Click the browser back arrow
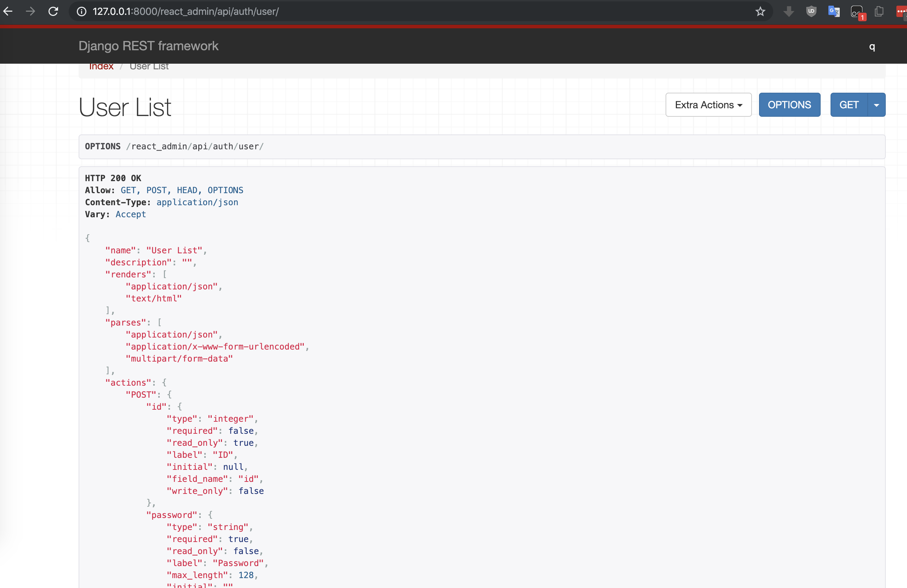The height and width of the screenshot is (588, 907). tap(8, 11)
